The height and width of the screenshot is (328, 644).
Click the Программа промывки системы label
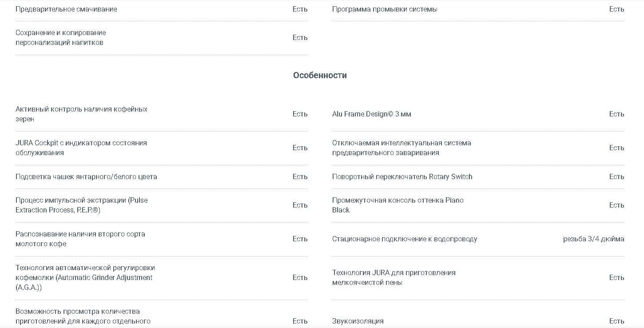(x=385, y=9)
